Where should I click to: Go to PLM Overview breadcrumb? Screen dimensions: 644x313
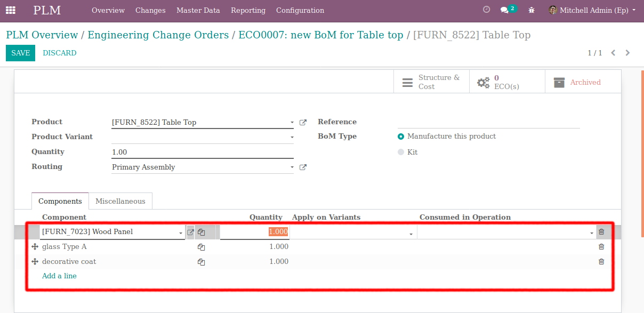(x=42, y=35)
